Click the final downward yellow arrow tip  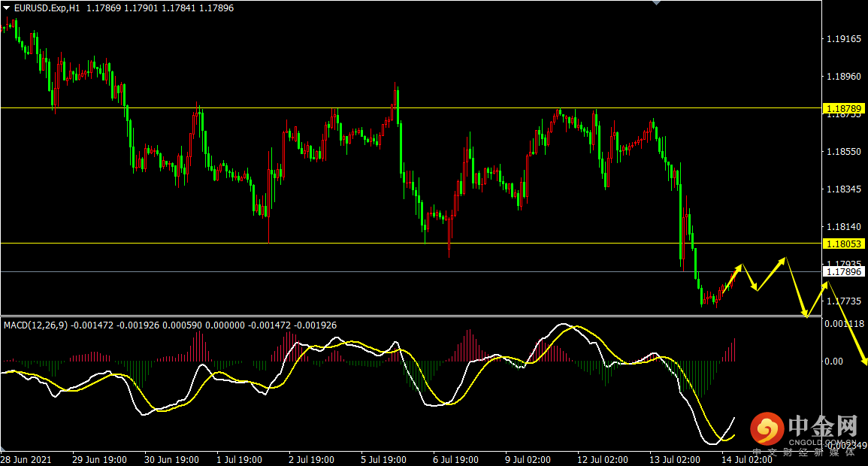click(x=863, y=363)
